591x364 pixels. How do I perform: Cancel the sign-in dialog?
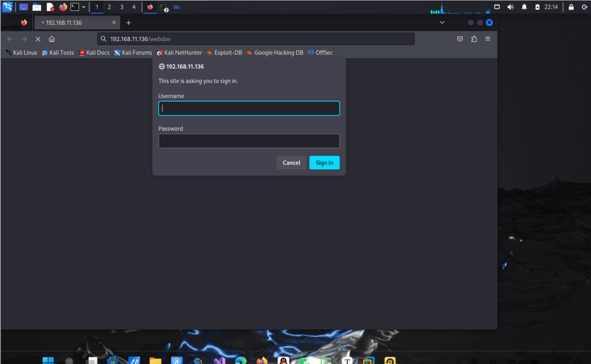pos(291,163)
